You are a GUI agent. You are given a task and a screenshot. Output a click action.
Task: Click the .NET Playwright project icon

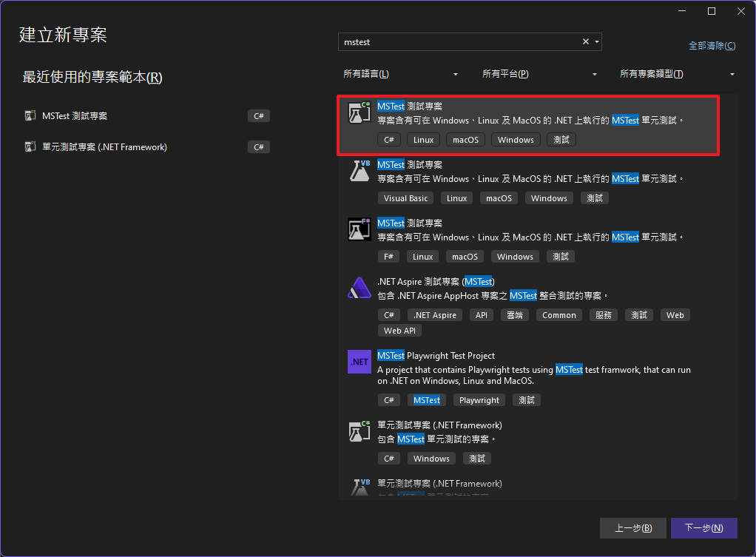coord(360,362)
